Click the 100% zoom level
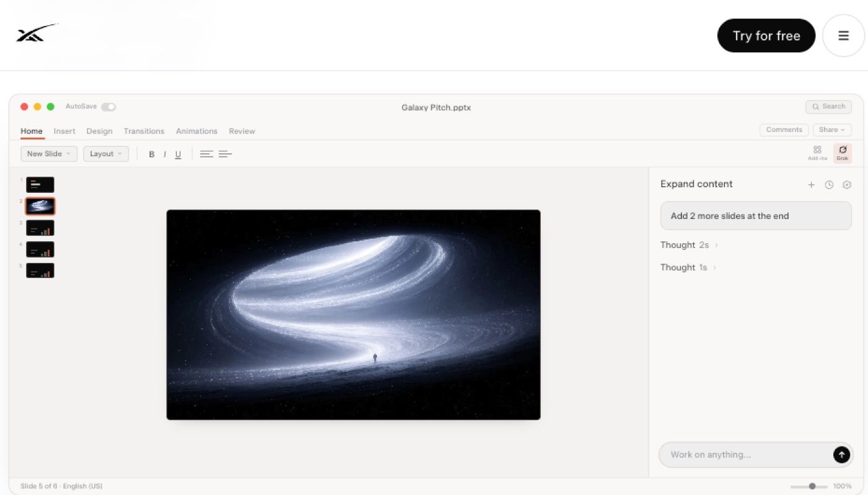This screenshot has width=868, height=495. (x=842, y=486)
